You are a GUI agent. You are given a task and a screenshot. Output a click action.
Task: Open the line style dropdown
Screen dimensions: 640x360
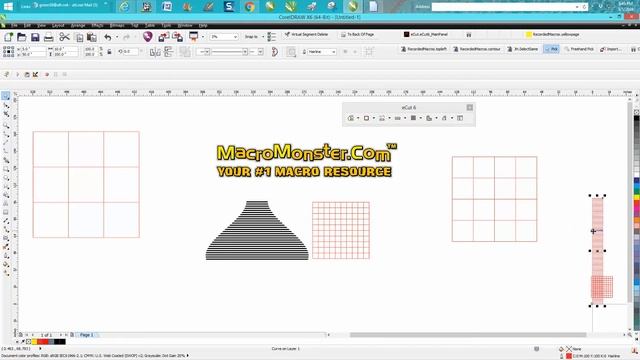(x=245, y=52)
